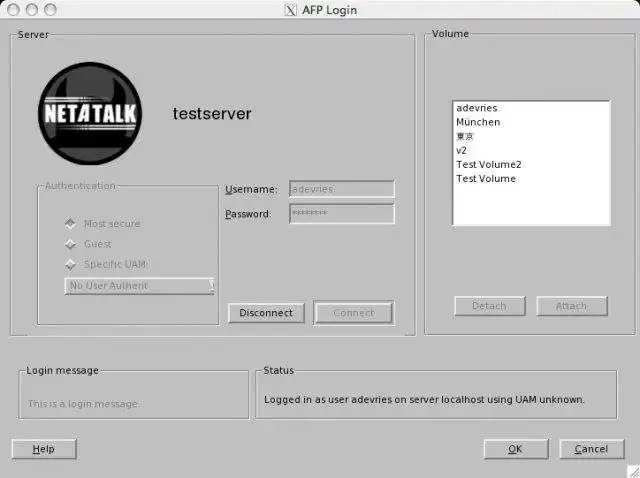The image size is (640, 478).
Task: Click the first window control button
Action: [13, 9]
